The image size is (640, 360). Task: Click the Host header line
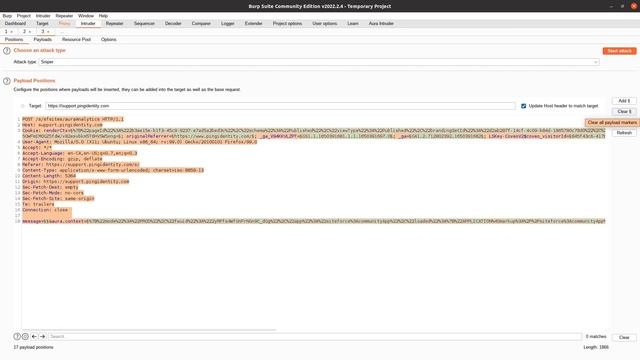62,125
